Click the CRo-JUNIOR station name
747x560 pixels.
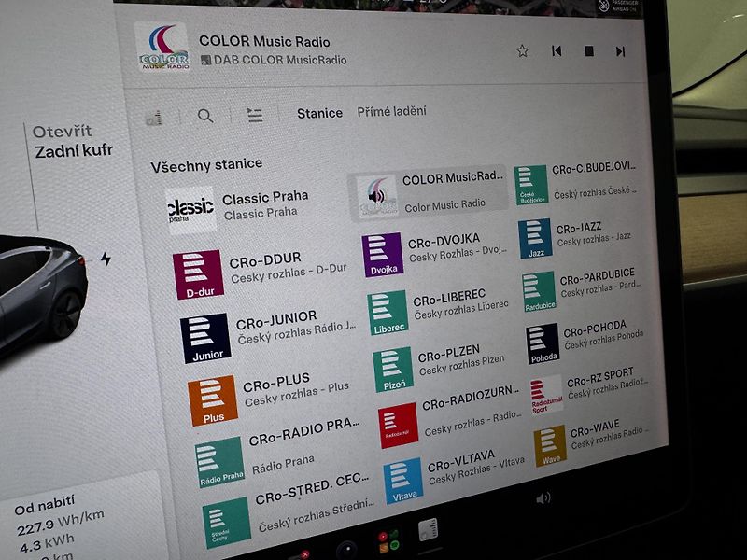click(x=276, y=320)
